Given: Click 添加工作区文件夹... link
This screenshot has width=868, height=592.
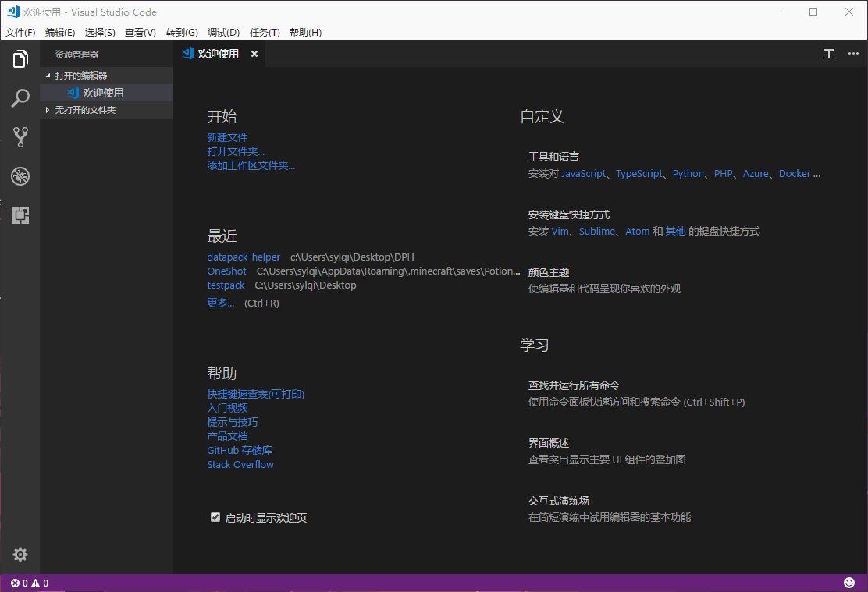Looking at the screenshot, I should click(251, 165).
